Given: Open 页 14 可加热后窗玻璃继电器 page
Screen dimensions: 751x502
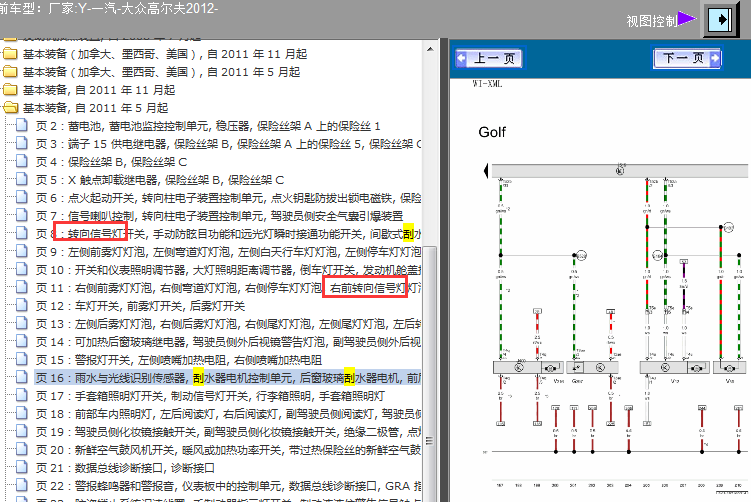Looking at the screenshot, I should [x=228, y=342].
